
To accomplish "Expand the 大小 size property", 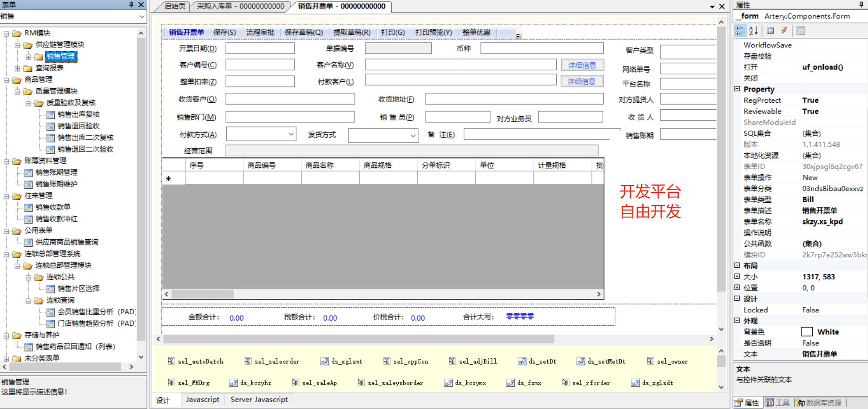I will (737, 277).
